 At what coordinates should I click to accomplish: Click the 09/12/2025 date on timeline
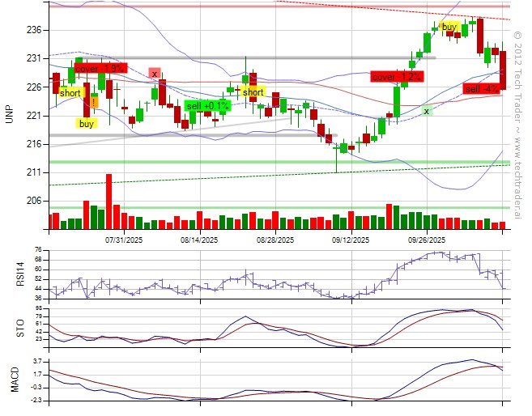pos(351,240)
